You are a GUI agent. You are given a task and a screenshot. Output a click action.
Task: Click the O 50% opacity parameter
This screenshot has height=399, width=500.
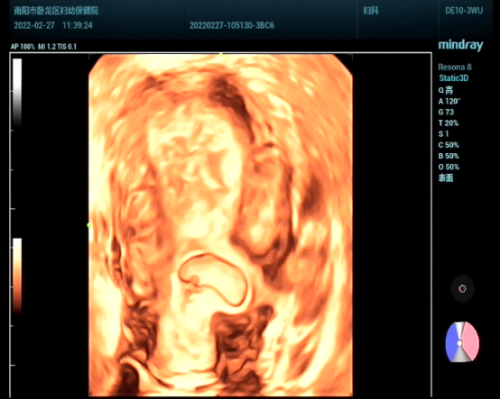pos(449,167)
